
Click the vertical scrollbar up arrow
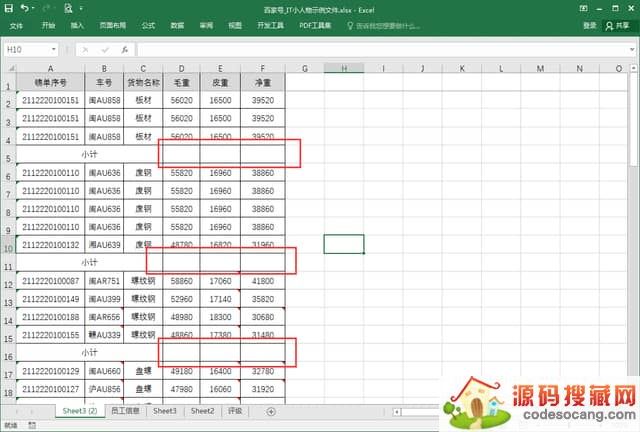[x=633, y=68]
